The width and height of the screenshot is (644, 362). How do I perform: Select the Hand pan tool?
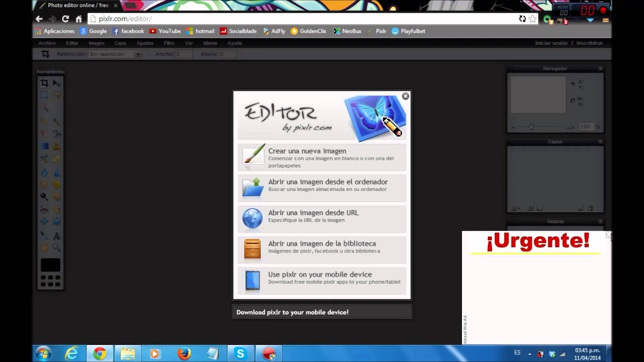pyautogui.click(x=44, y=247)
